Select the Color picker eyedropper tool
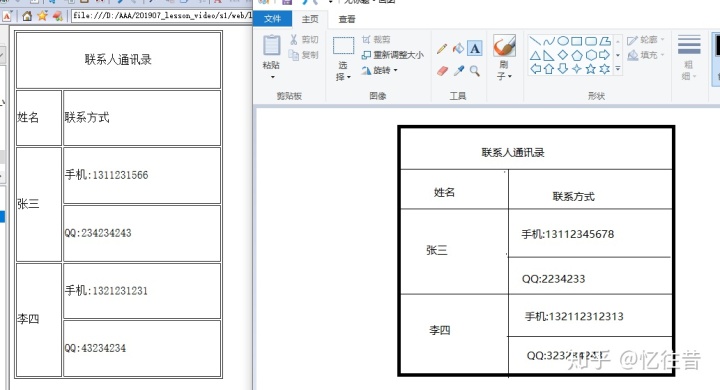Image resolution: width=720 pixels, height=390 pixels. (459, 71)
